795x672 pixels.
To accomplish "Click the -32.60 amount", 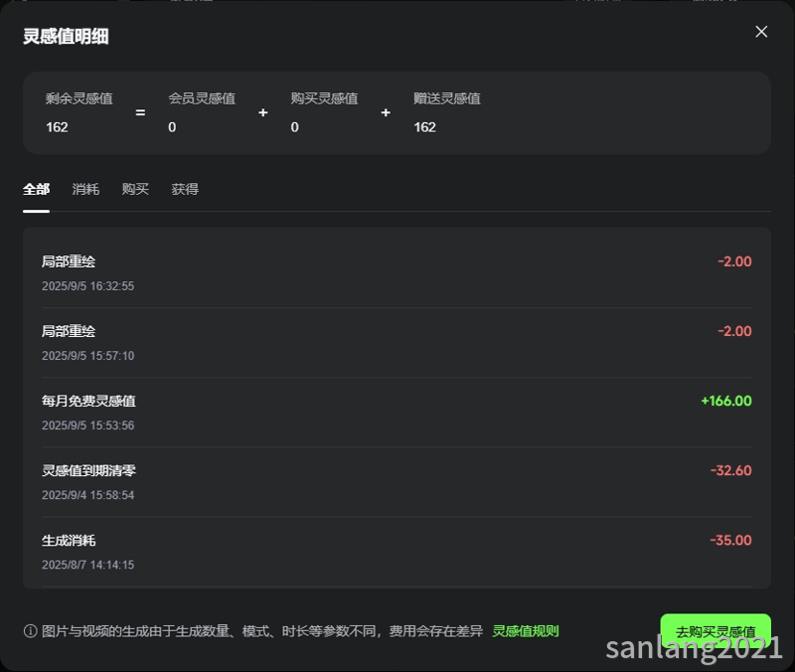I will (x=730, y=470).
